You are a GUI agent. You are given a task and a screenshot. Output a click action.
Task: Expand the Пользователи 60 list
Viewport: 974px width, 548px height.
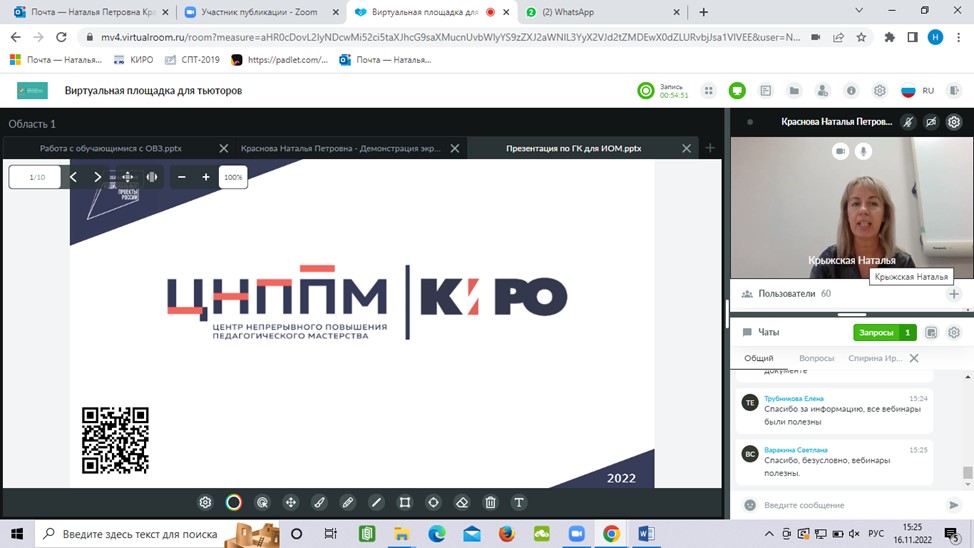click(x=787, y=294)
